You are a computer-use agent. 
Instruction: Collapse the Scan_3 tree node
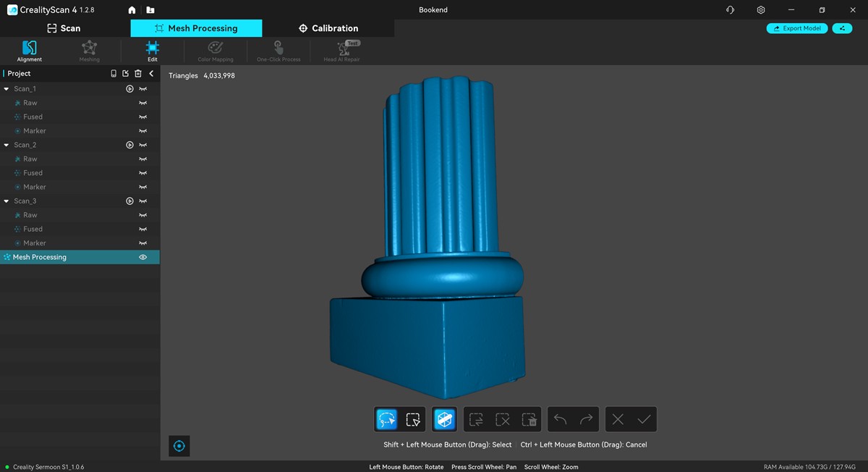pyautogui.click(x=7, y=201)
